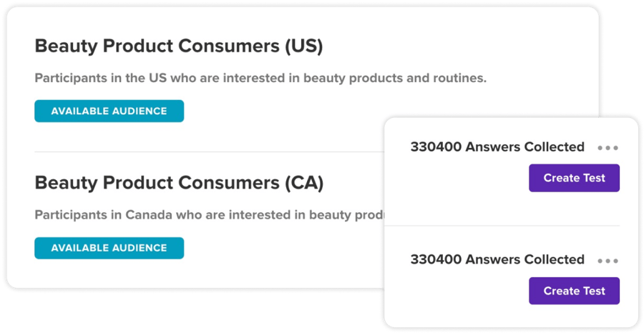644x333 pixels.
Task: Click Available Audience badge under CA consumers
Action: (109, 248)
